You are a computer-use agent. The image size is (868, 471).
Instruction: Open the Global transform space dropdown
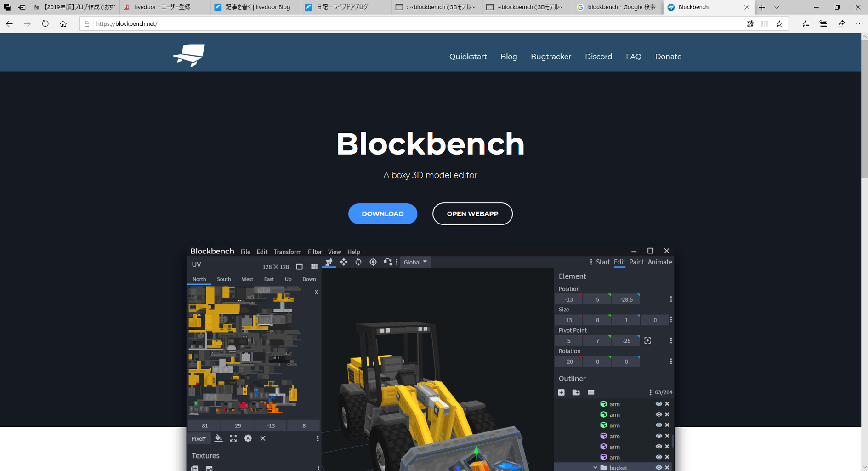(x=415, y=262)
